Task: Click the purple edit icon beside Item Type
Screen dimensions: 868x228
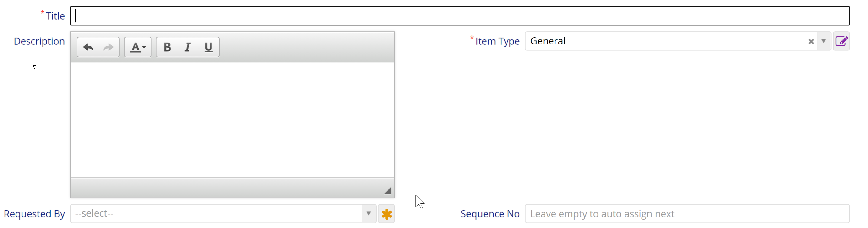Action: [x=841, y=41]
